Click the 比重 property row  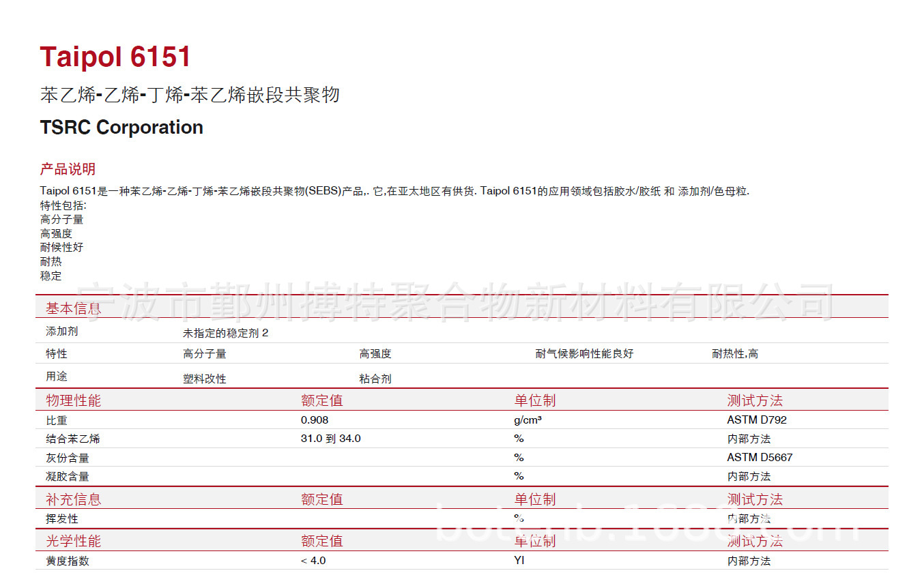pyautogui.click(x=53, y=420)
